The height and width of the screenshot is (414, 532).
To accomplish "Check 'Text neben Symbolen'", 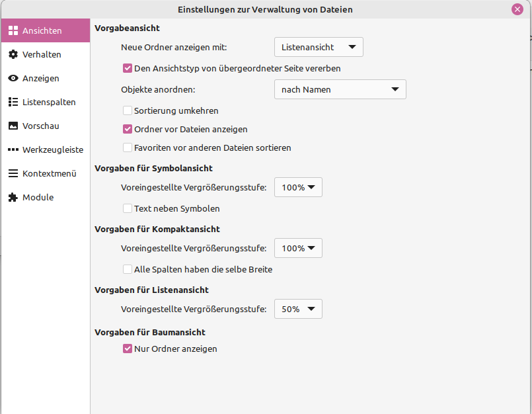I will [127, 208].
